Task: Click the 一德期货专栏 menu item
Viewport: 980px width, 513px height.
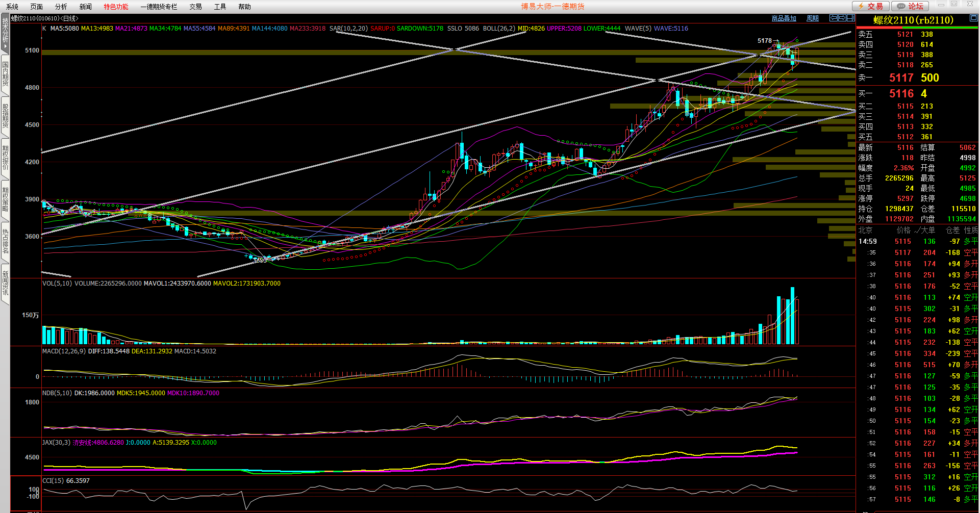Action: [159, 7]
